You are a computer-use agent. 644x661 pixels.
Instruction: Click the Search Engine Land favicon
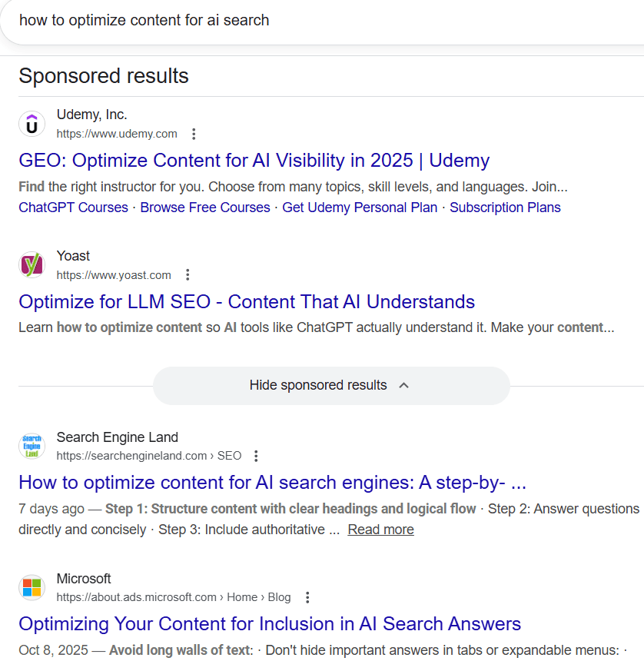pos(32,446)
